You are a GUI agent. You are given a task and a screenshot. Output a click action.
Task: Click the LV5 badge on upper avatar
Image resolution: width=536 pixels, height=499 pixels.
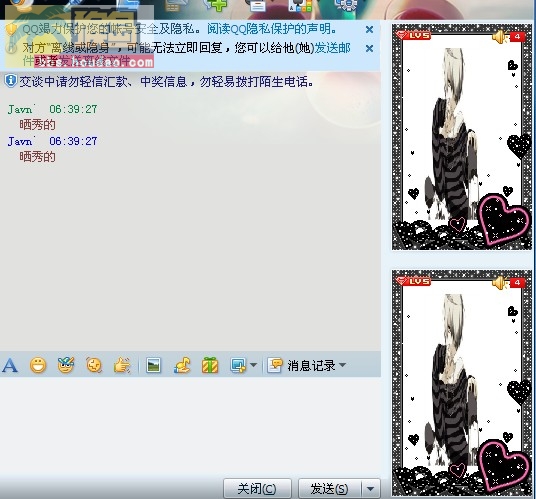point(413,35)
